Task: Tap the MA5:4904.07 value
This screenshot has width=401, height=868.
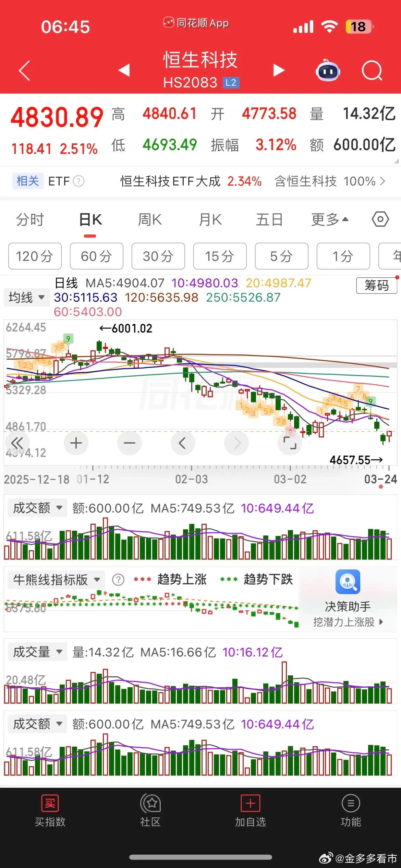Action: [125, 283]
